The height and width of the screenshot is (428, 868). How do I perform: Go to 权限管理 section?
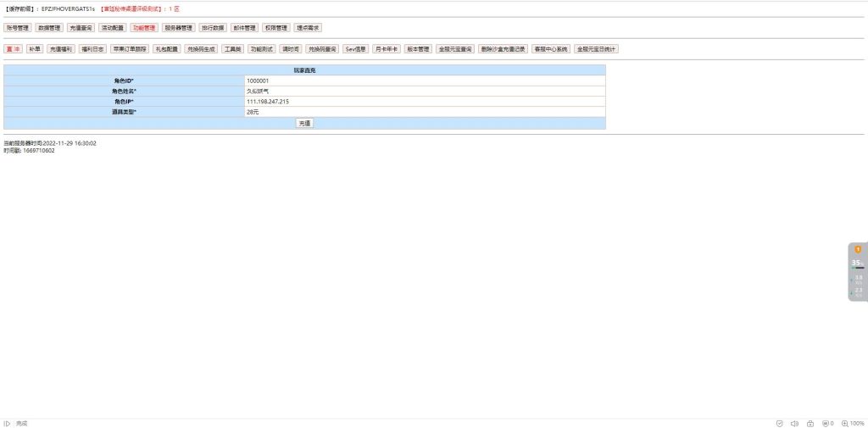point(275,28)
